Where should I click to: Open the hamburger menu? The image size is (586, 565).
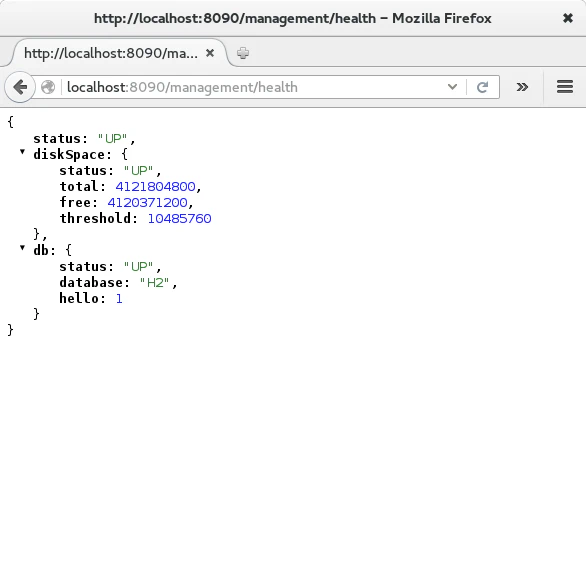(x=565, y=87)
